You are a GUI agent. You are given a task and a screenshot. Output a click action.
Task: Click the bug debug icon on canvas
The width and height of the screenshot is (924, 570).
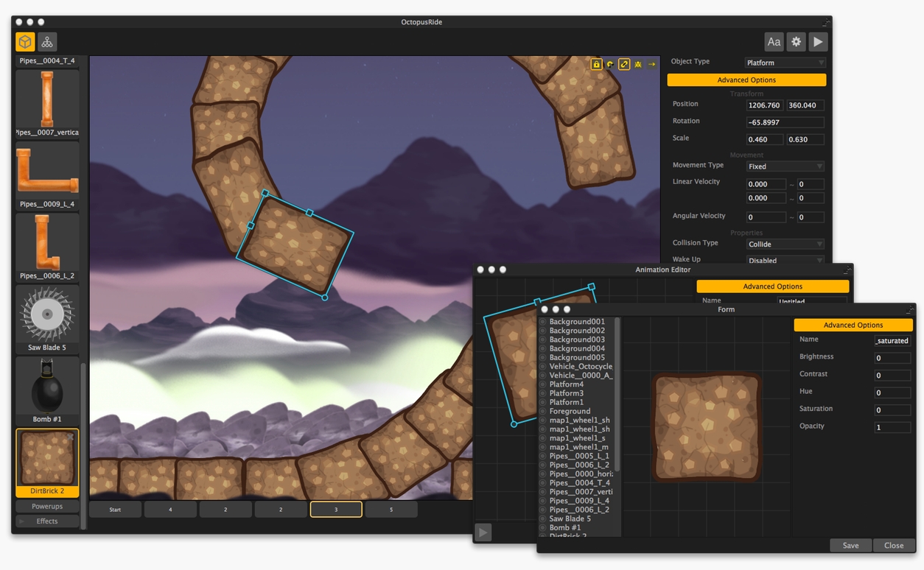point(638,65)
